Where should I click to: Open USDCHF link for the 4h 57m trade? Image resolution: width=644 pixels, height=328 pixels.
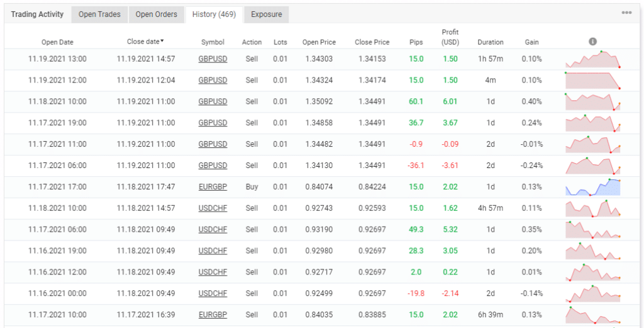(213, 208)
